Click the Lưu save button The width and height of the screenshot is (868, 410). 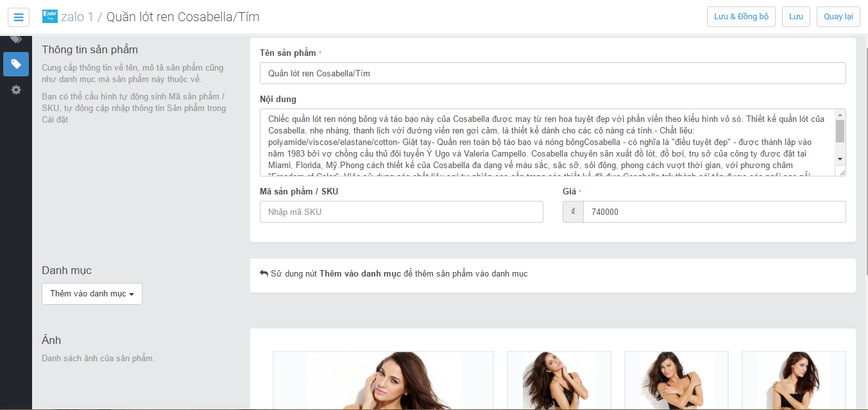click(796, 17)
